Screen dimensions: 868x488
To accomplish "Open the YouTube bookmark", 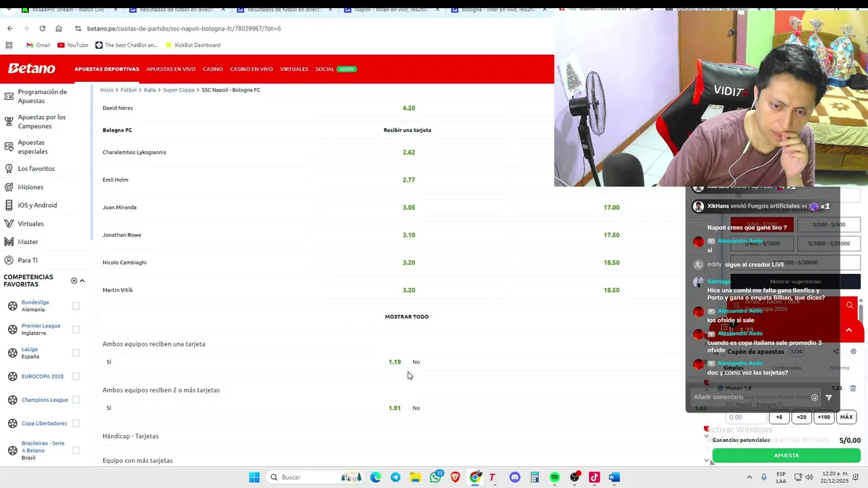I will tap(73, 45).
